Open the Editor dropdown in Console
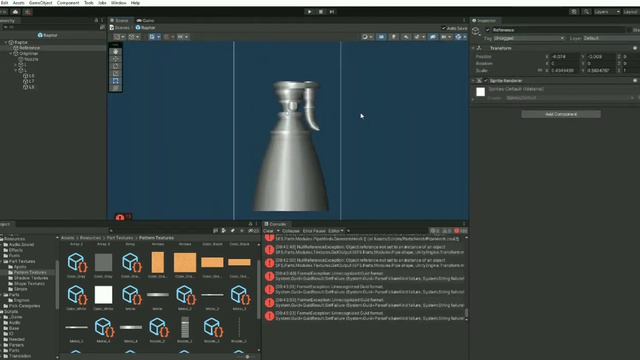Image resolution: width=640 pixels, height=360 pixels. pyautogui.click(x=336, y=231)
